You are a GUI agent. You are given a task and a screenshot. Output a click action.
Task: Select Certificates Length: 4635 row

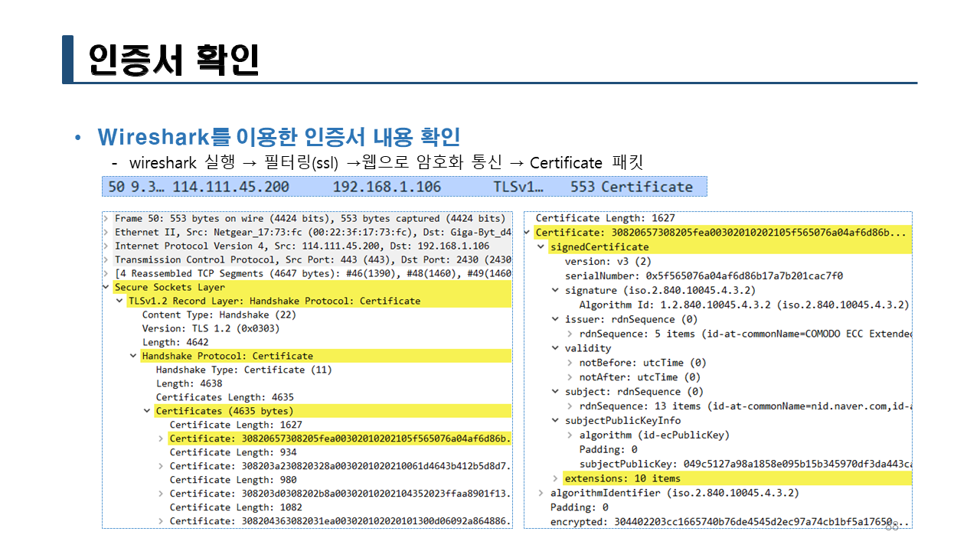[225, 397]
